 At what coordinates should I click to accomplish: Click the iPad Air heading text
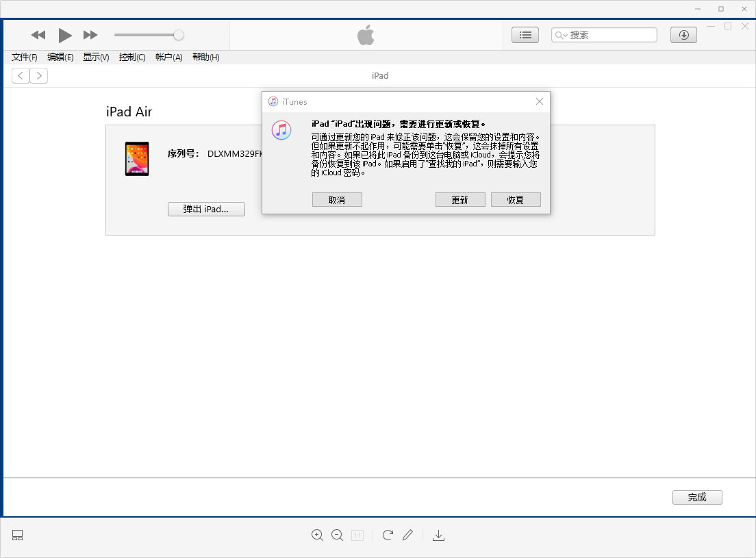tap(129, 112)
